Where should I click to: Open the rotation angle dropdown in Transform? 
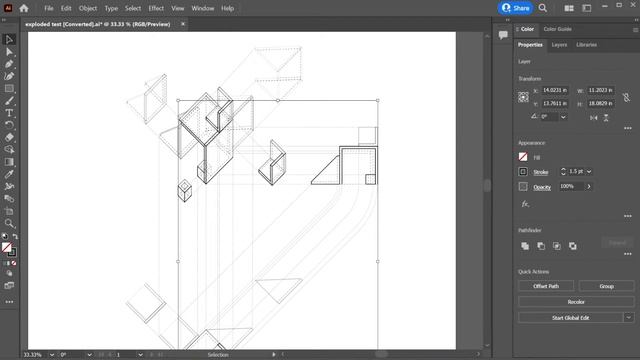pos(563,117)
